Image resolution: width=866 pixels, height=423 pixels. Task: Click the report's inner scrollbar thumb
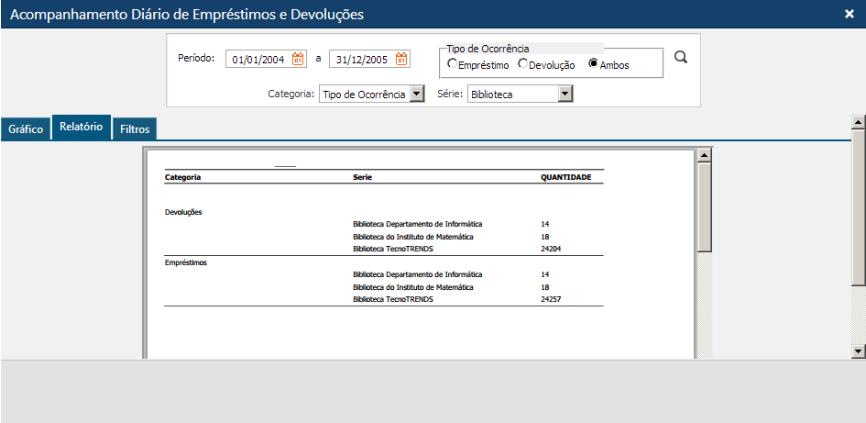(703, 205)
